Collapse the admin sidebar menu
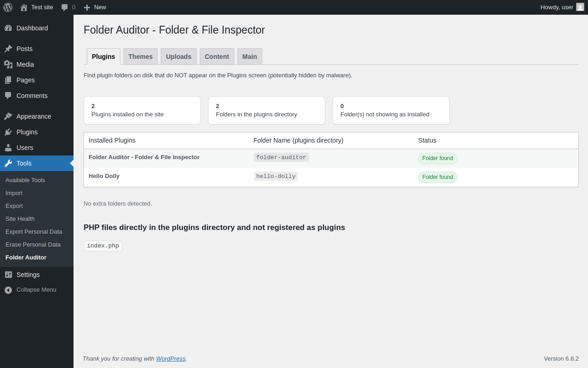Screen dimensions: 588x368 click(x=30, y=290)
